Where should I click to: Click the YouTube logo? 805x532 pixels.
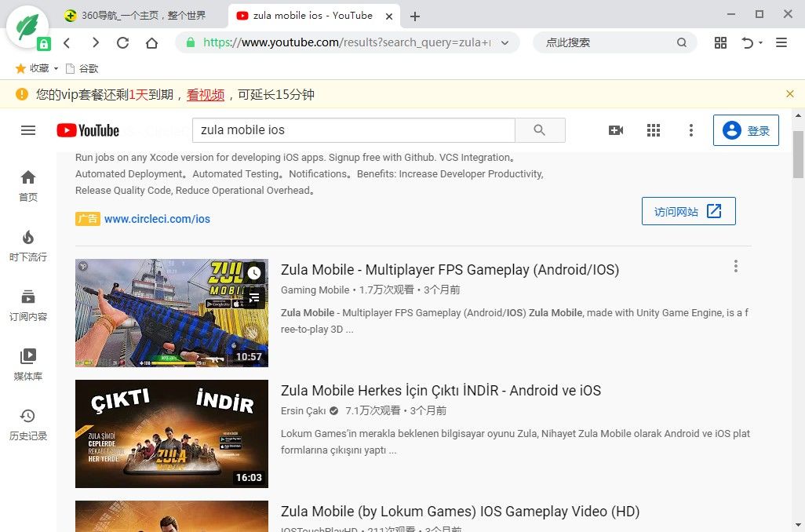[88, 130]
